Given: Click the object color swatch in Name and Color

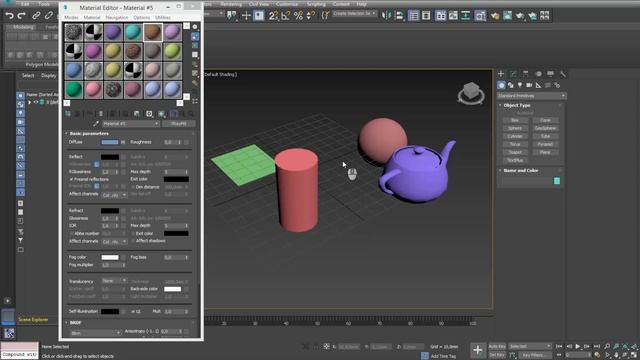Looking at the screenshot, I should [x=557, y=181].
